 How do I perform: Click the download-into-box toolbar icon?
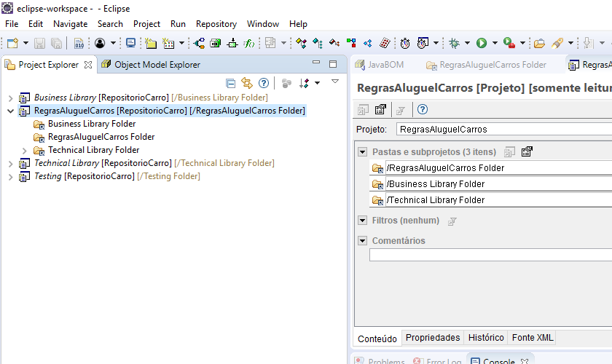232,43
